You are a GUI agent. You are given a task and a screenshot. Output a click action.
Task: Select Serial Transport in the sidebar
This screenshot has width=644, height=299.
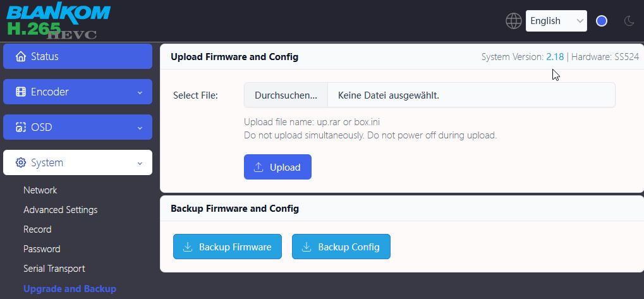click(54, 269)
